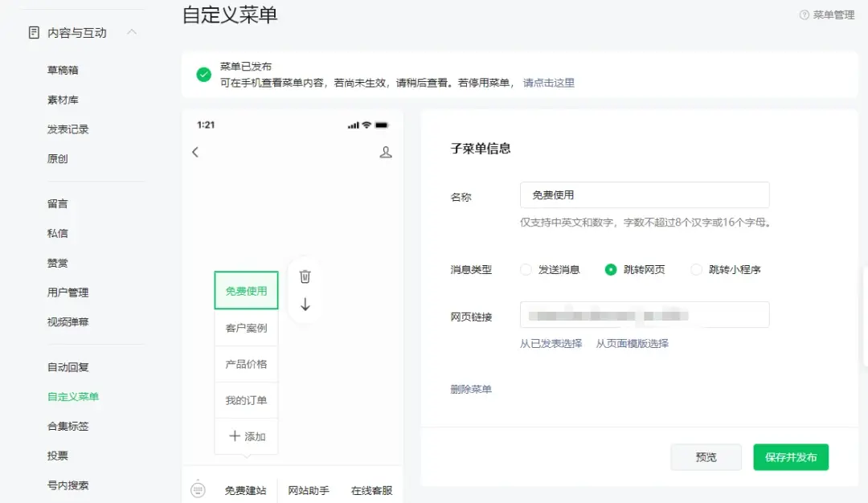The width and height of the screenshot is (868, 503).
Task: Click 从已发表选择 link
Action: point(551,344)
